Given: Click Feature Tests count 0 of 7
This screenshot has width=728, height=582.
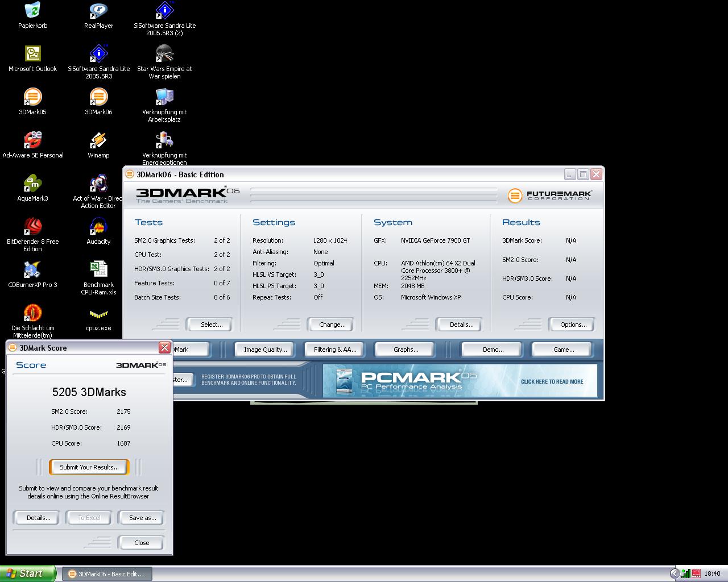Looking at the screenshot, I should tap(222, 283).
